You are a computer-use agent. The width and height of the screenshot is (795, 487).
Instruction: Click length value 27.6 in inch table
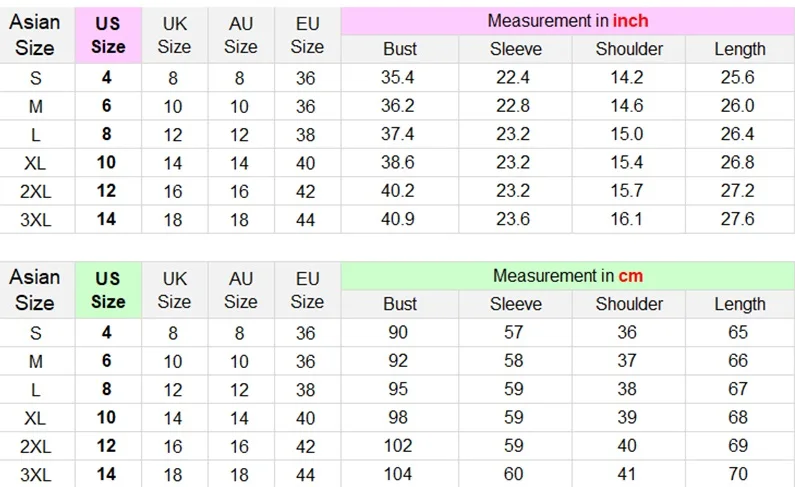738,219
